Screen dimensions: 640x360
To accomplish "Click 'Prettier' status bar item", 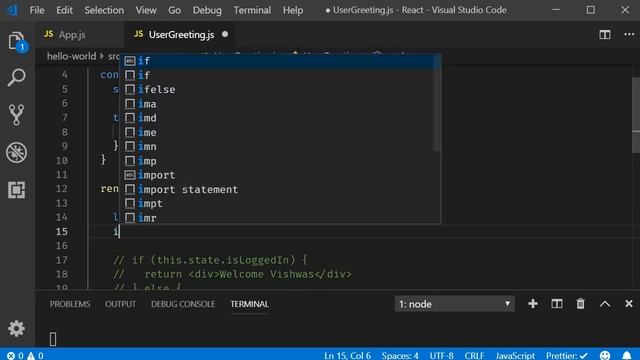I will (x=567, y=356).
